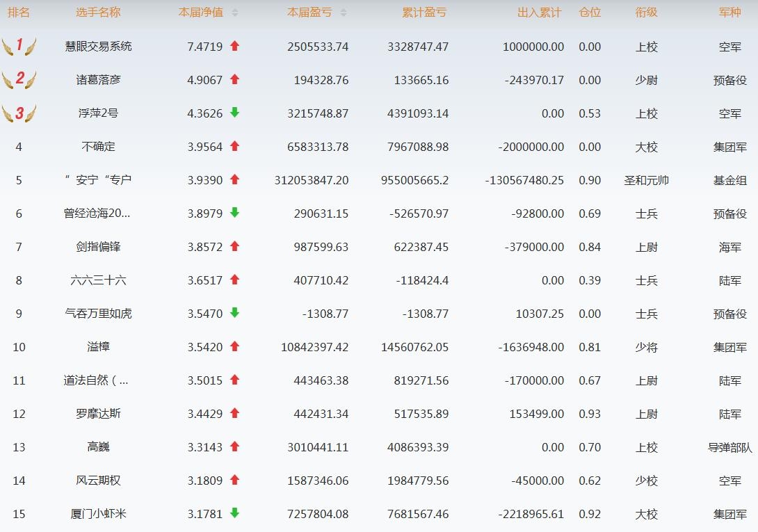Click red up arrow beside 3.9564
The image size is (758, 532).
234,146
